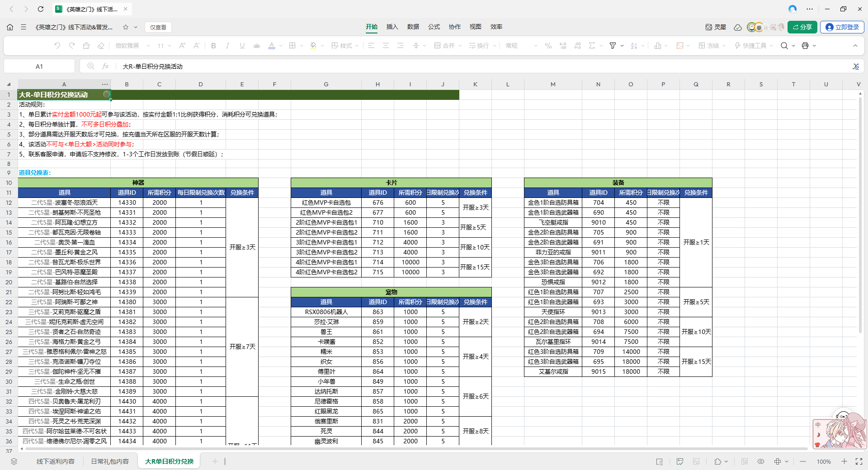Align text left

pyautogui.click(x=371, y=46)
